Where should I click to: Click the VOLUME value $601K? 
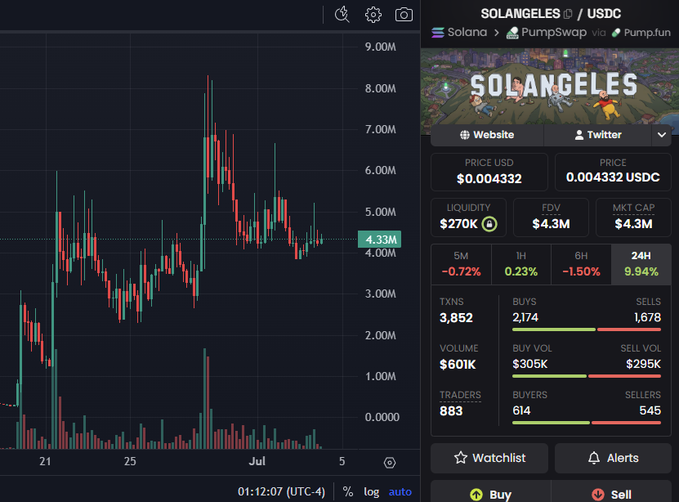[x=458, y=365]
